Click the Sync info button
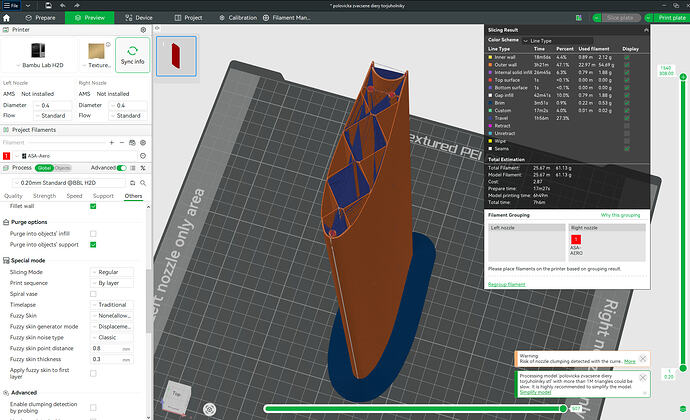 pos(132,55)
